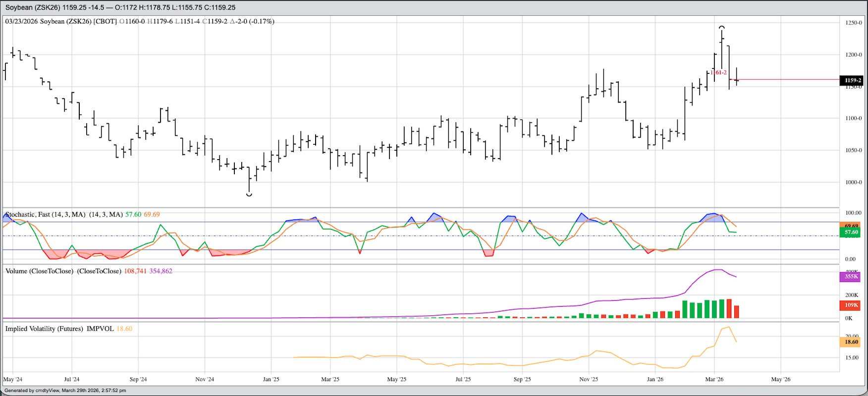Select the black 1159-2 current price tag
The height and width of the screenshot is (396, 868).
(852, 80)
